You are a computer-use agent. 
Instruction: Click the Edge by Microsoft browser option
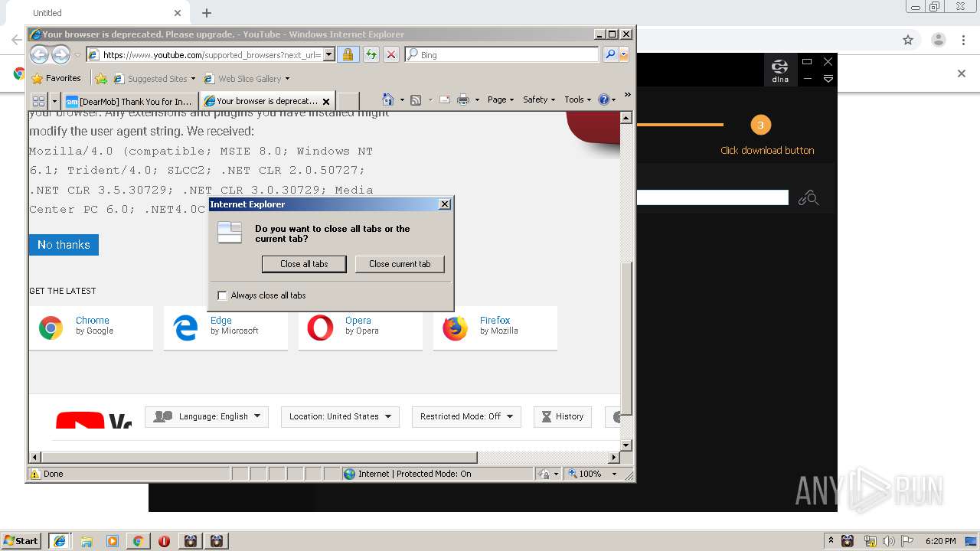pos(226,328)
